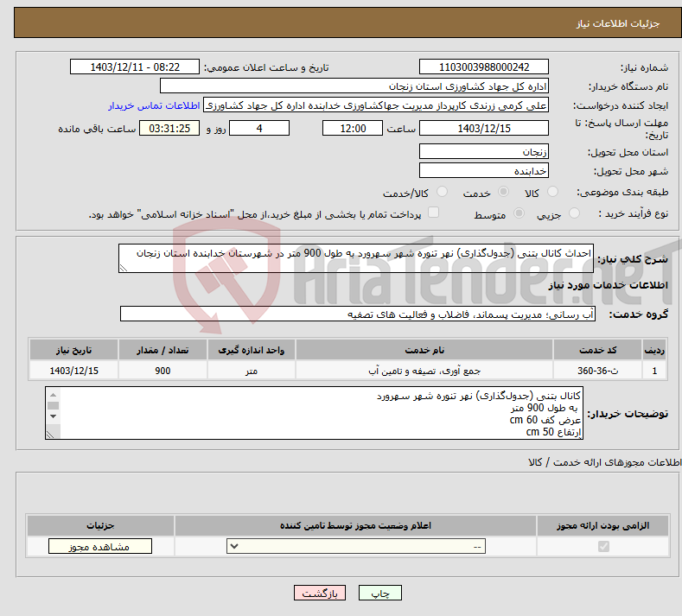This screenshot has height=616, width=682.
Task: Open the اطلاعات تماس خریدار link
Action: 154,105
